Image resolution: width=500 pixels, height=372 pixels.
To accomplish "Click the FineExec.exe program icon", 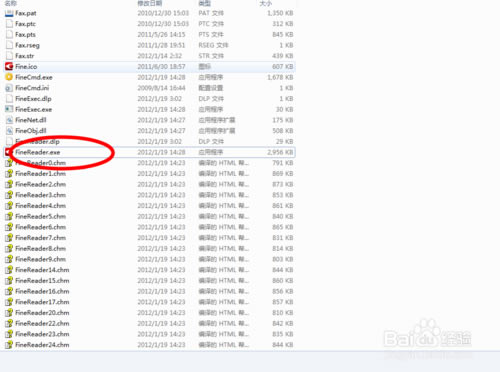I will (x=9, y=109).
